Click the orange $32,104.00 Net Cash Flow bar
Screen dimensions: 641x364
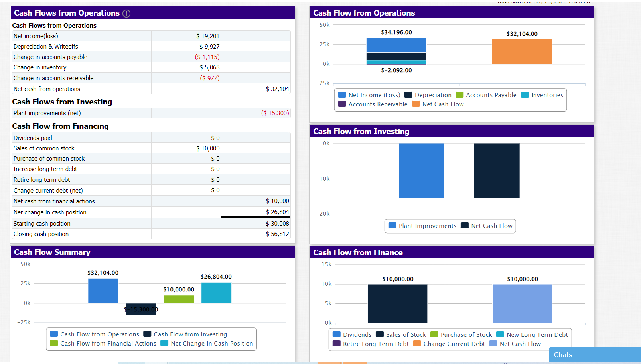coord(522,51)
